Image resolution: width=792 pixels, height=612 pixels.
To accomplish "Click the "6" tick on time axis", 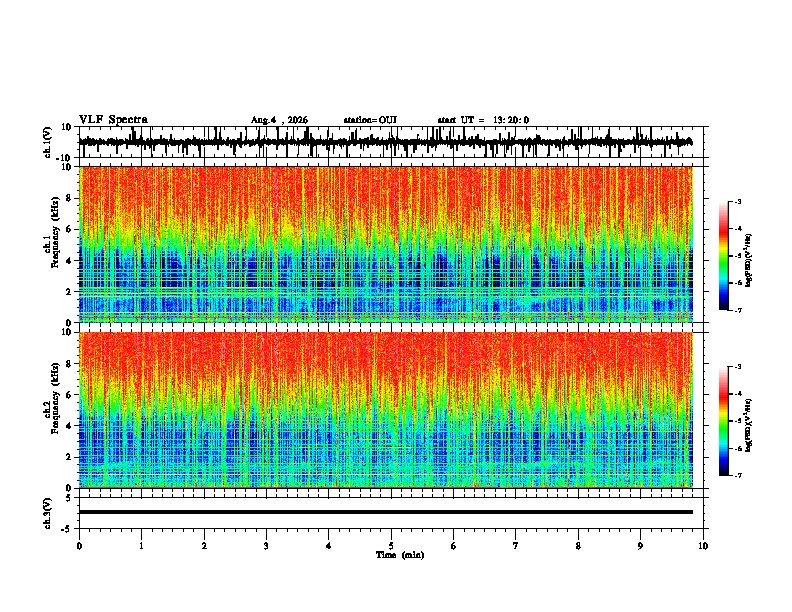I will (x=454, y=546).
